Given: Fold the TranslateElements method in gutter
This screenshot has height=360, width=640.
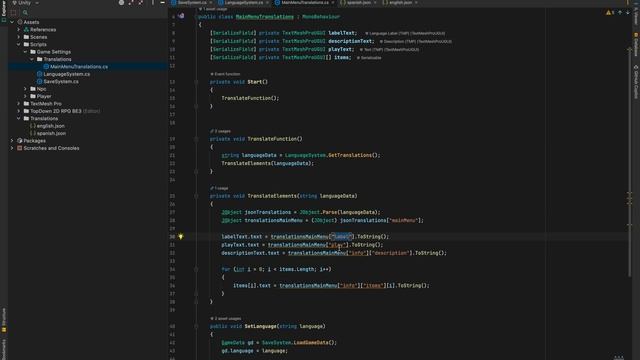Looking at the screenshot, I should point(196,196).
